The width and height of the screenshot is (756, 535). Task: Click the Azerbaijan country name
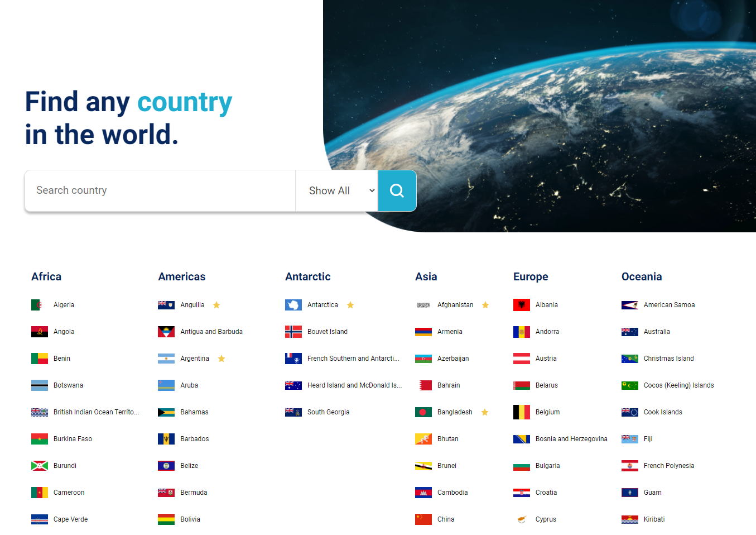click(x=453, y=359)
